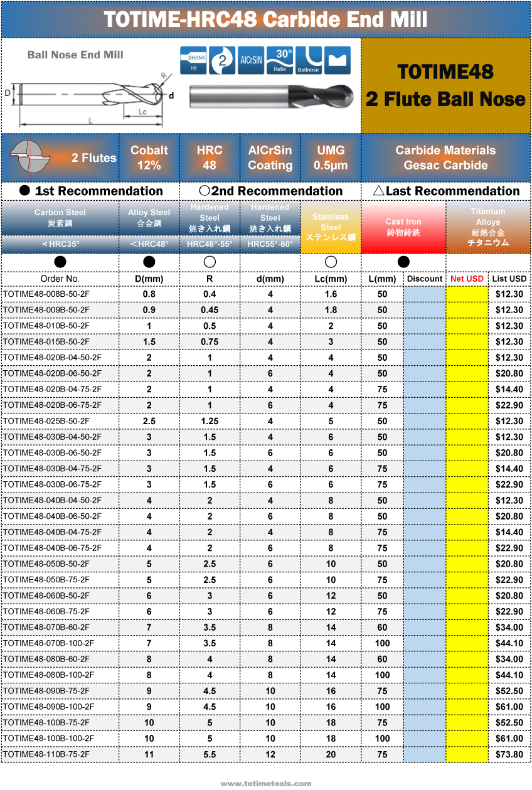Click order number TOTIME48-015B-50-2F
This screenshot has height=790, width=532.
tap(46, 342)
